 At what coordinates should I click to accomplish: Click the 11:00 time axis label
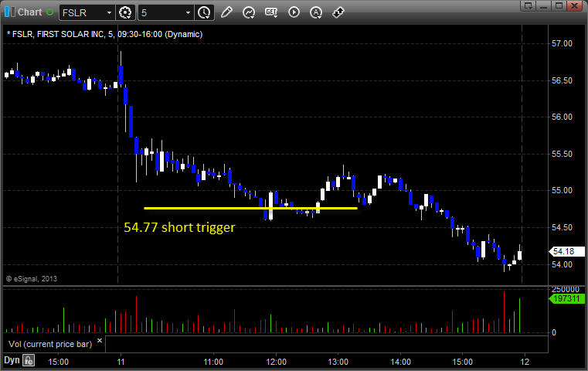(x=213, y=362)
